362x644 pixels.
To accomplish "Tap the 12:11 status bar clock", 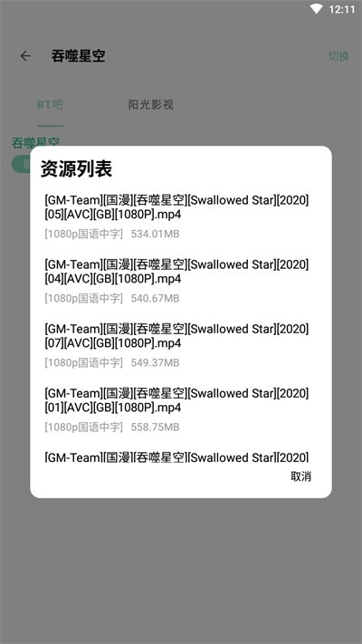I will (341, 9).
